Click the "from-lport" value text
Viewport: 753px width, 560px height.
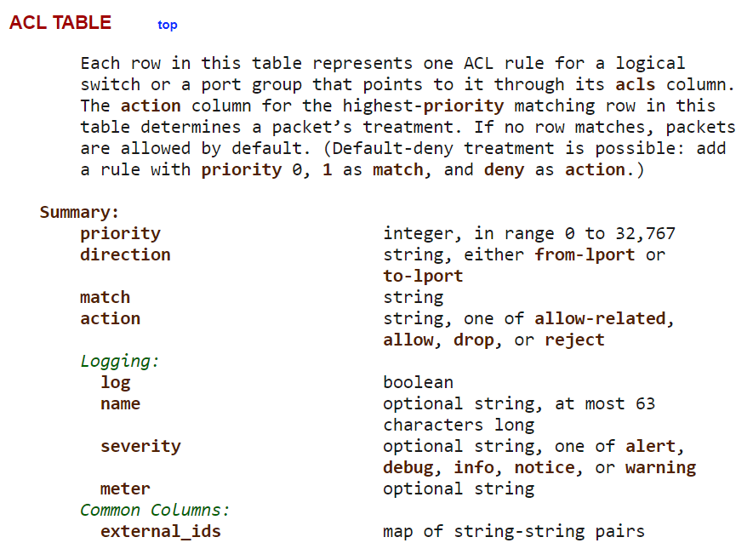[x=585, y=254]
